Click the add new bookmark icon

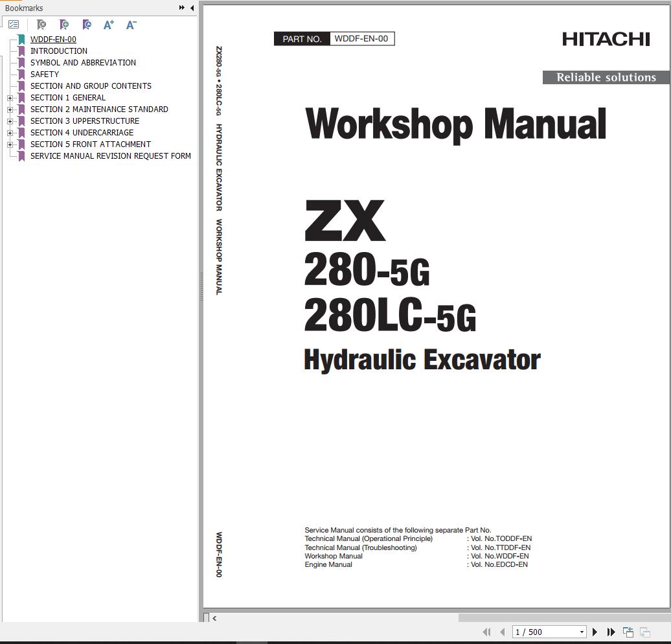tap(64, 25)
